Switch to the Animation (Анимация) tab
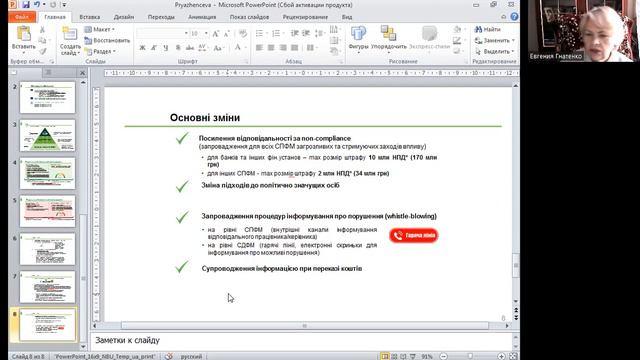Viewport: 640px width, 360px height. click(x=202, y=17)
